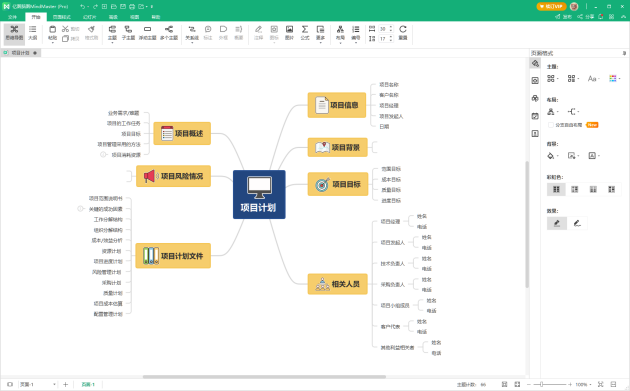Select the first rainbow color mode option
The height and width of the screenshot is (391, 630).
click(556, 189)
